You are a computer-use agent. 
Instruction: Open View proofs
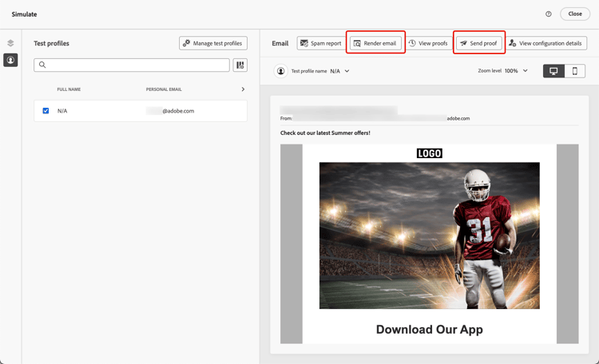[x=428, y=43]
